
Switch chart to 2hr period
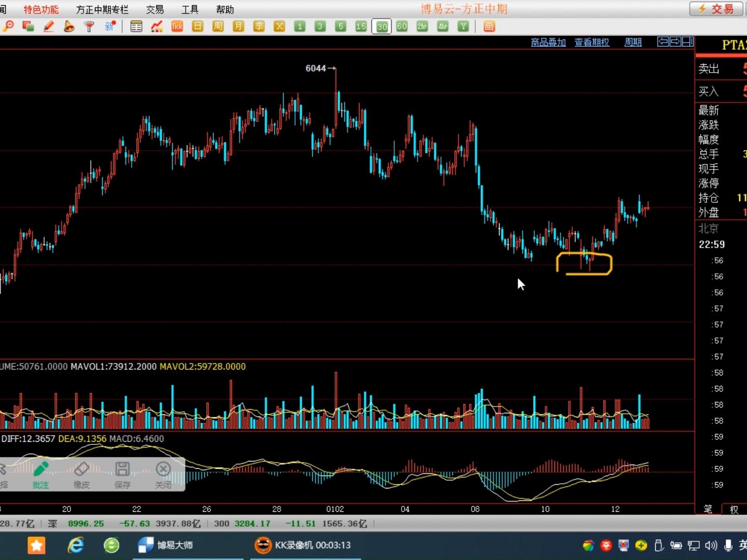tap(422, 26)
